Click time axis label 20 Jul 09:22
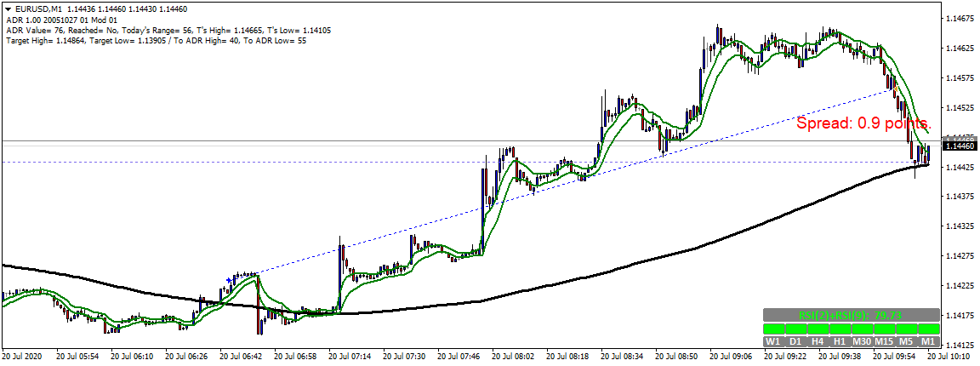The image size is (980, 366). (787, 356)
